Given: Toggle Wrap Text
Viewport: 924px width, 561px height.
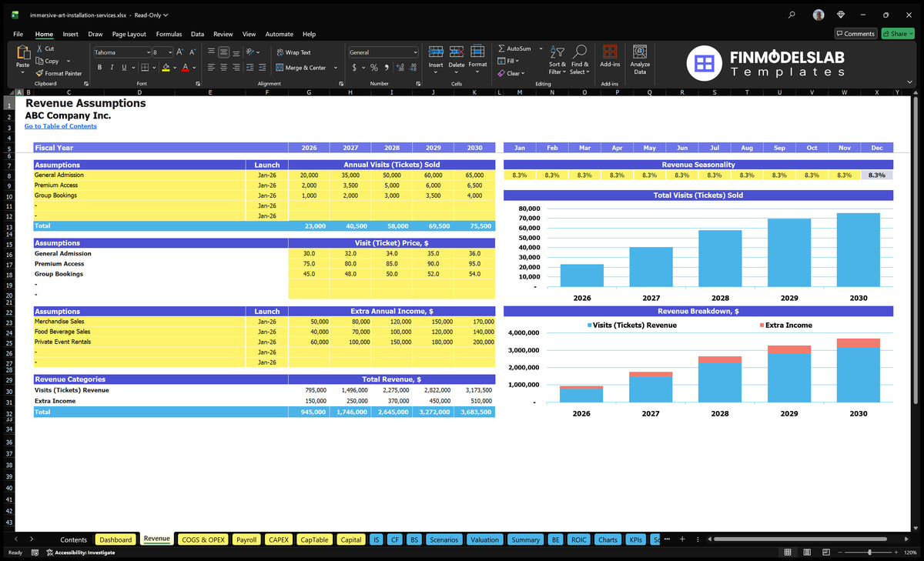Looking at the screenshot, I should tap(293, 52).
